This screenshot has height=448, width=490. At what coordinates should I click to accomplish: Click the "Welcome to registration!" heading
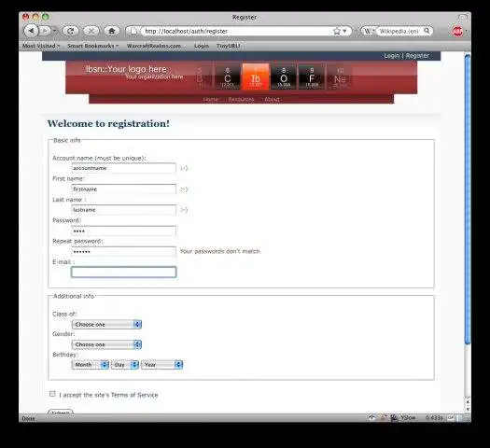pyautogui.click(x=108, y=124)
